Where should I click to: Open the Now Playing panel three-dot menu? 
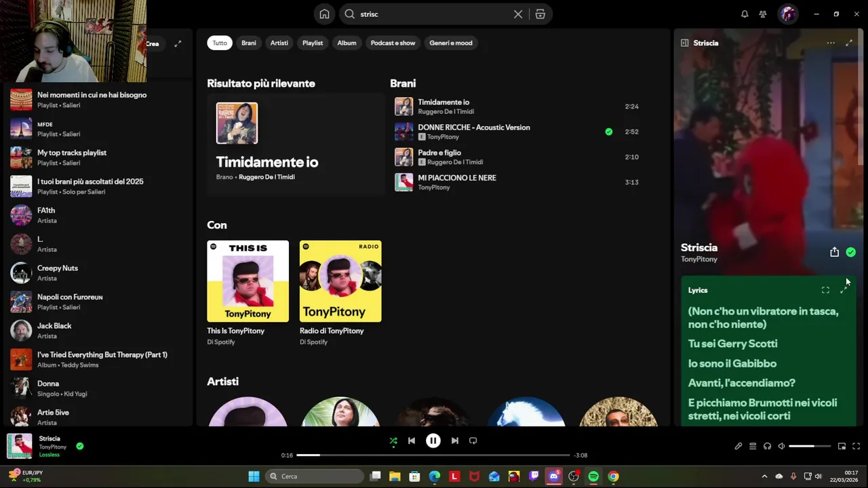831,43
